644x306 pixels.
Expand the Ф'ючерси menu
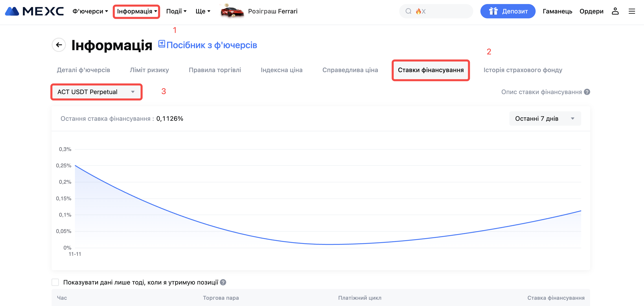click(90, 11)
